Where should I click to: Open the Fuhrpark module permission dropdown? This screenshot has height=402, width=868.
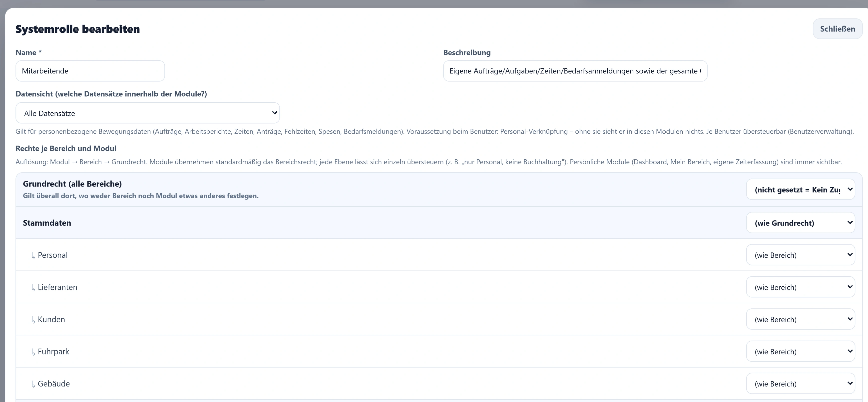coord(801,352)
